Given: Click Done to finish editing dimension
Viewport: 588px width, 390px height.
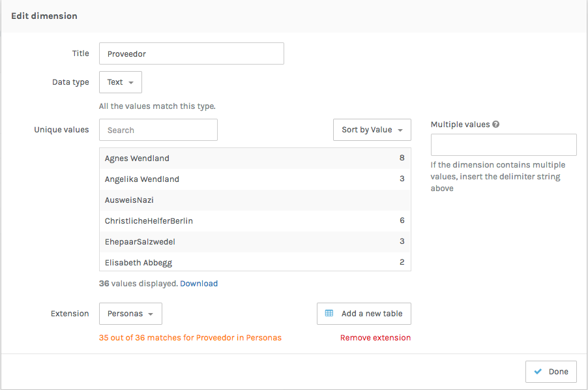Looking at the screenshot, I should click(551, 372).
